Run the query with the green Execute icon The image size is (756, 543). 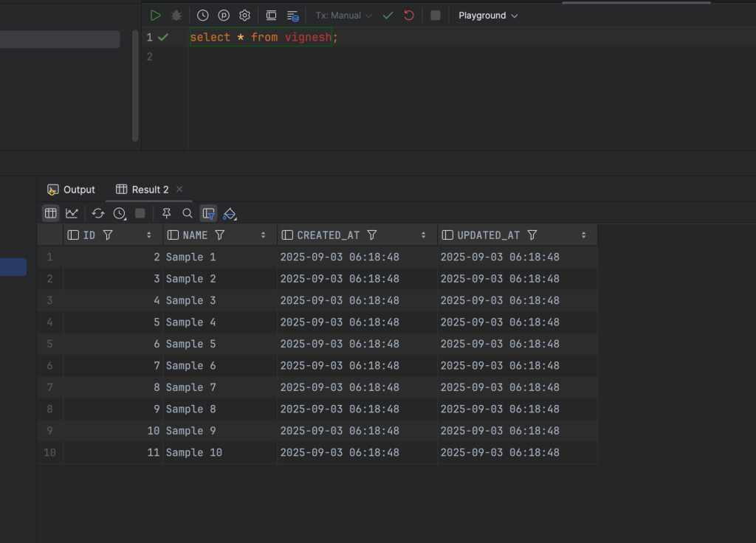pos(155,15)
